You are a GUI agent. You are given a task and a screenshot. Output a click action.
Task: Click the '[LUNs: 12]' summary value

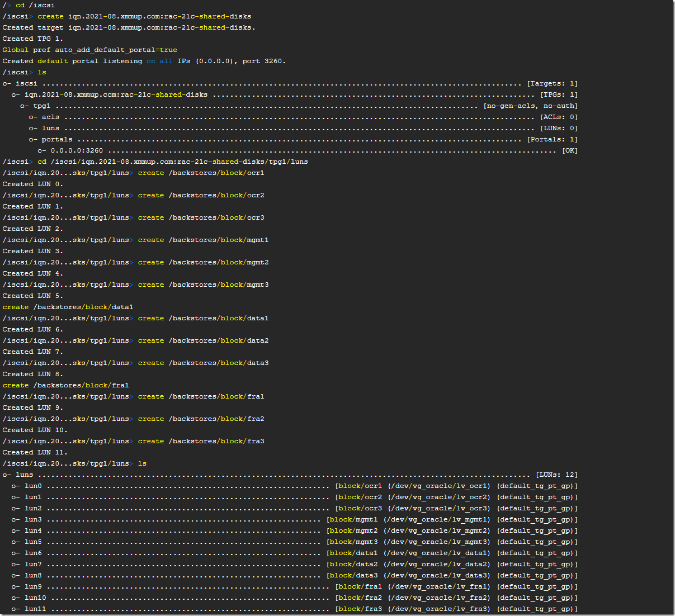(556, 475)
